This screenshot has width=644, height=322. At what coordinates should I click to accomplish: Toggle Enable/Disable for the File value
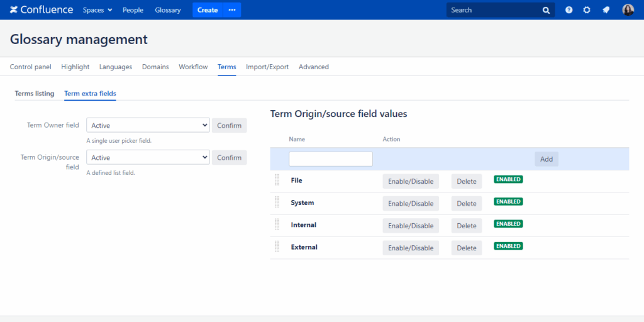coord(411,181)
